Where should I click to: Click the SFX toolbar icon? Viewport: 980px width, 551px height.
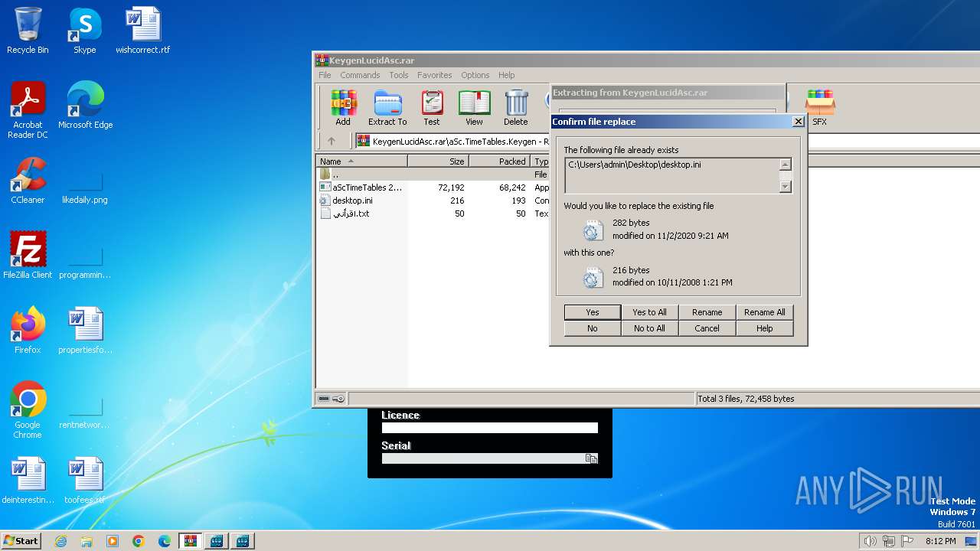click(x=819, y=106)
